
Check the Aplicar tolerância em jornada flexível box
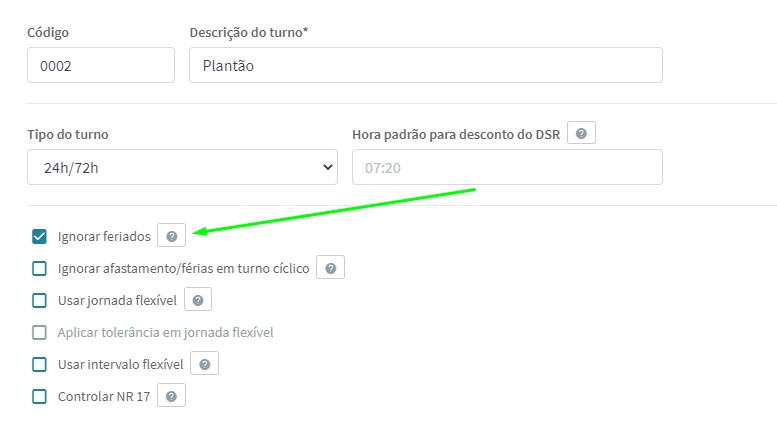(39, 332)
